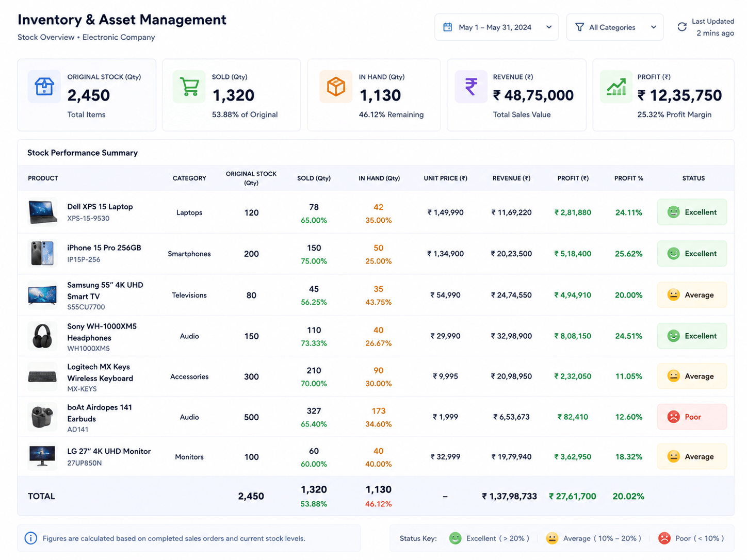Click the neutral face in Logitech keyboard status

coord(673,376)
